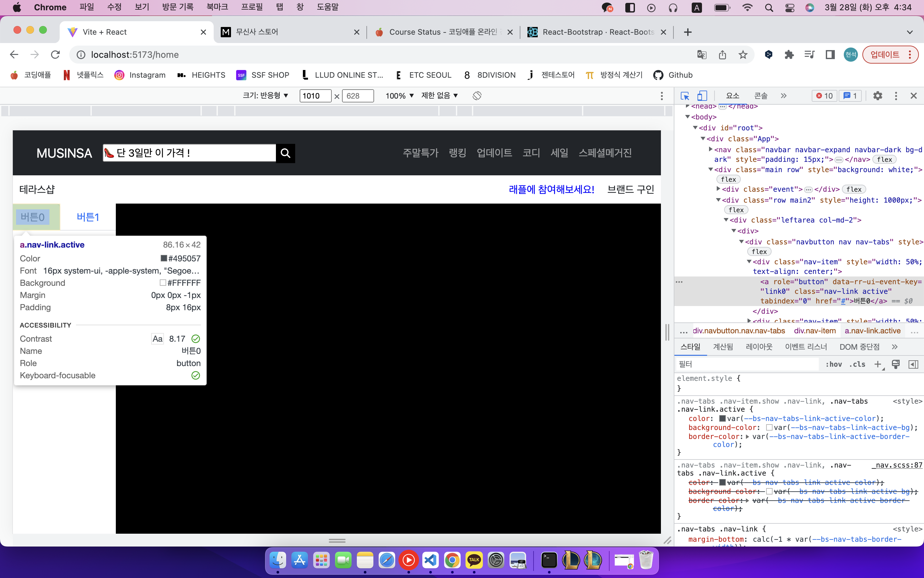Expand the nav navbar element
Image resolution: width=924 pixels, height=578 pixels.
pyautogui.click(x=711, y=149)
